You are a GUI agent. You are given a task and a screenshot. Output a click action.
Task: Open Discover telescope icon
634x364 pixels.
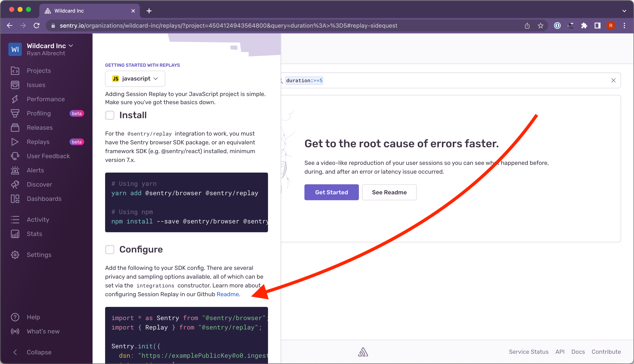(x=15, y=185)
